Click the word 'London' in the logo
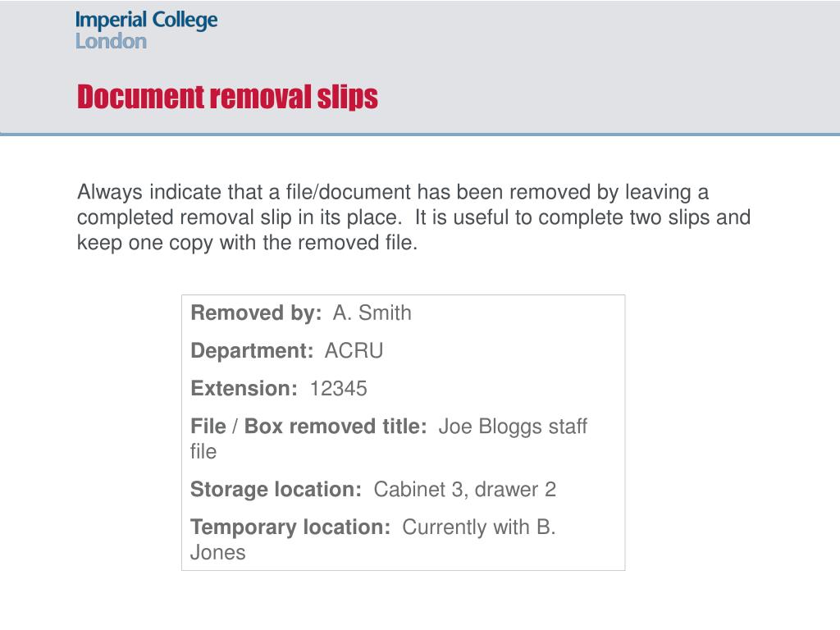840x630 pixels. tap(111, 42)
